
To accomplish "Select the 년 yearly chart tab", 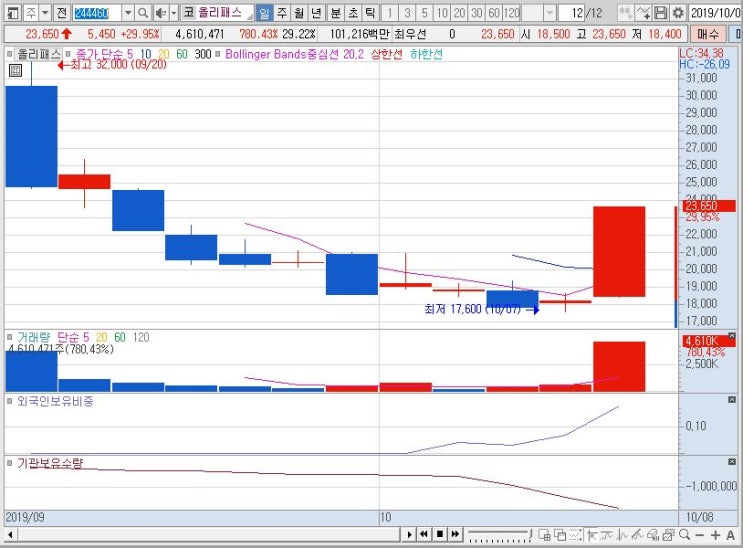I will click(317, 13).
